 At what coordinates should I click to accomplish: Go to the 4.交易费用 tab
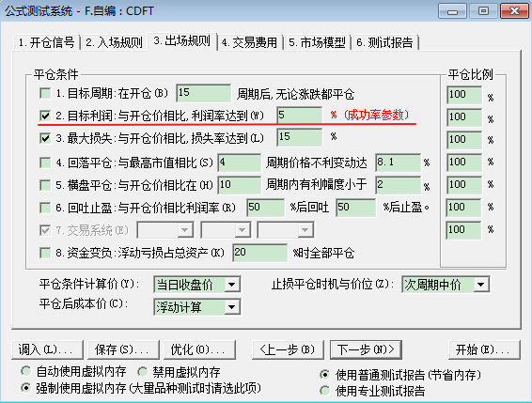pyautogui.click(x=250, y=43)
